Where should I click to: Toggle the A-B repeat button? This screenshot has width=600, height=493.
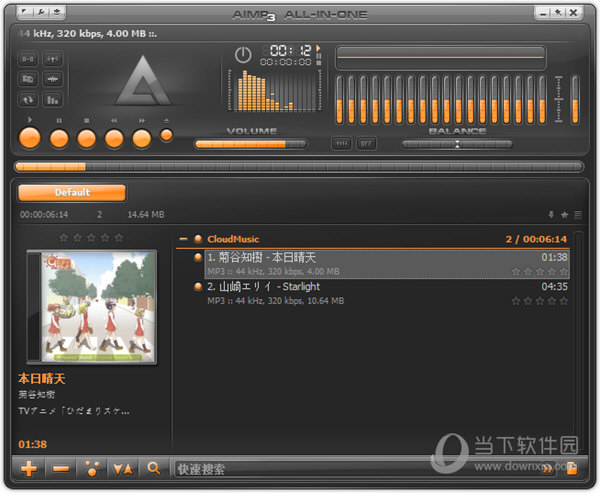click(x=28, y=59)
